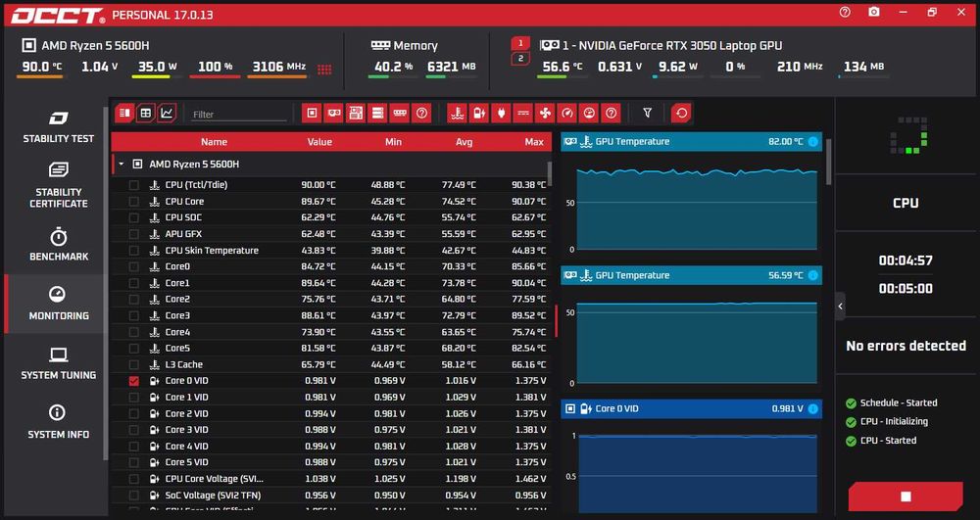
Task: Open the Monitoring section
Action: pos(58,304)
